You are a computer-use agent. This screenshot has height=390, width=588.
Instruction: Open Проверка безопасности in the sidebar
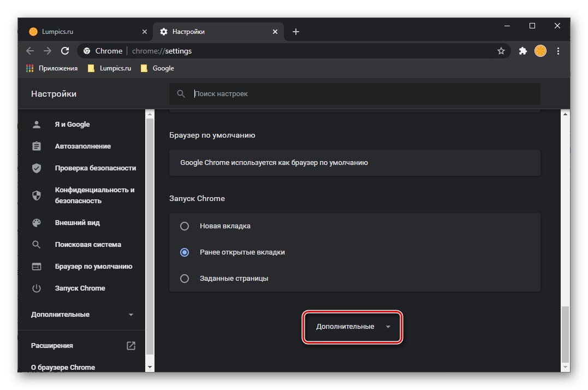point(95,168)
